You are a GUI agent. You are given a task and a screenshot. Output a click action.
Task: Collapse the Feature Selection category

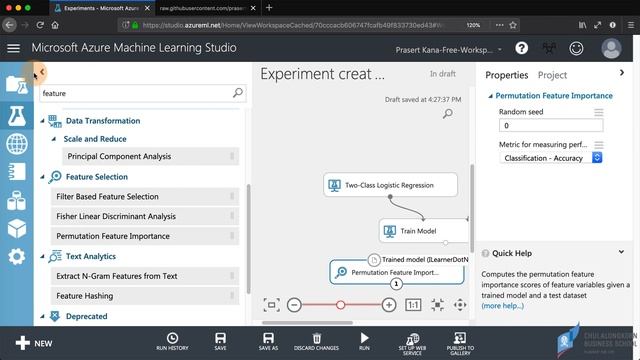[x=42, y=177]
